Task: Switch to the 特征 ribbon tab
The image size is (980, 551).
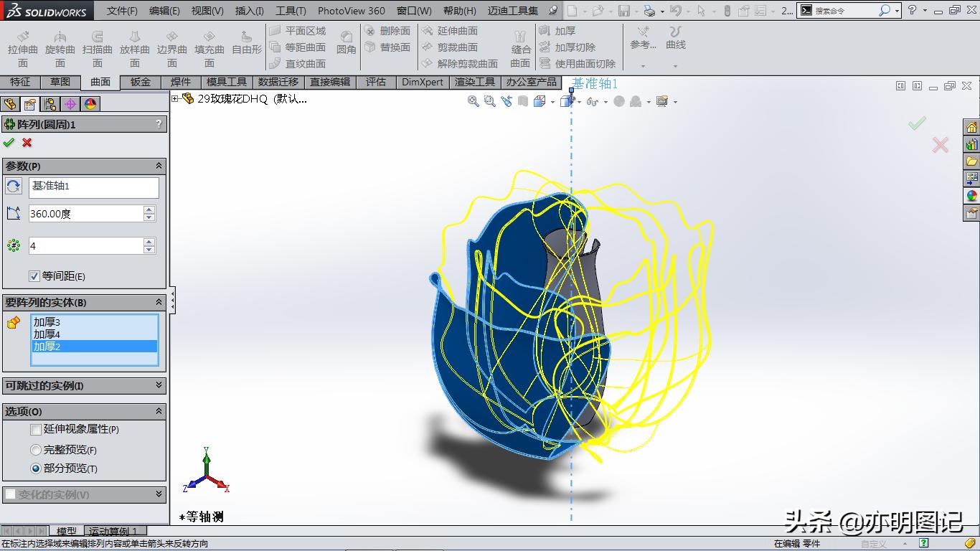Action: pos(21,82)
